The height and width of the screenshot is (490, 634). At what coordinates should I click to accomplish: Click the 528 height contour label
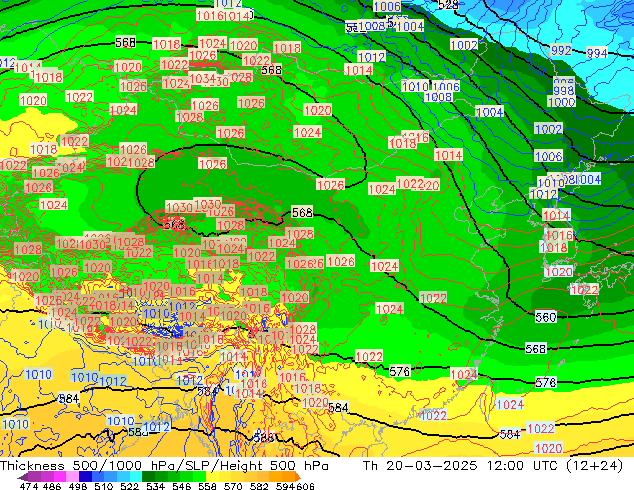(x=448, y=5)
